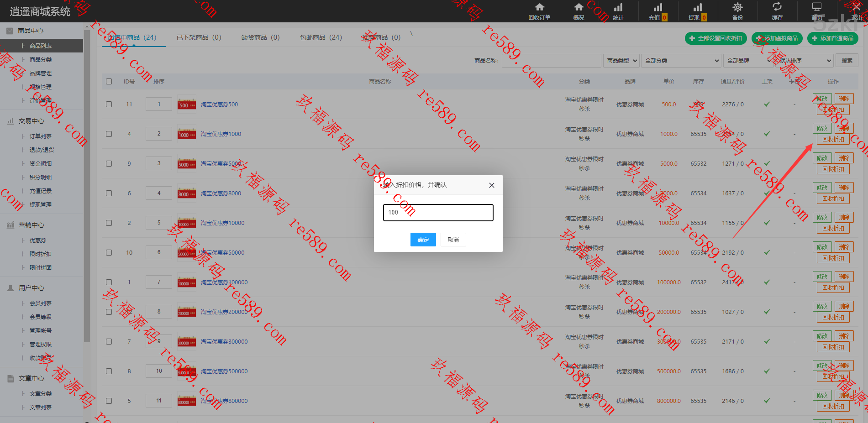
Task: Open the 回收订单 home icon
Action: click(539, 8)
